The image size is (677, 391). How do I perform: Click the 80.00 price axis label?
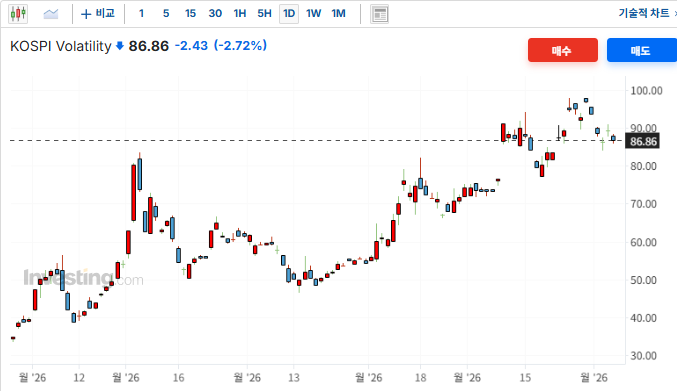click(643, 166)
